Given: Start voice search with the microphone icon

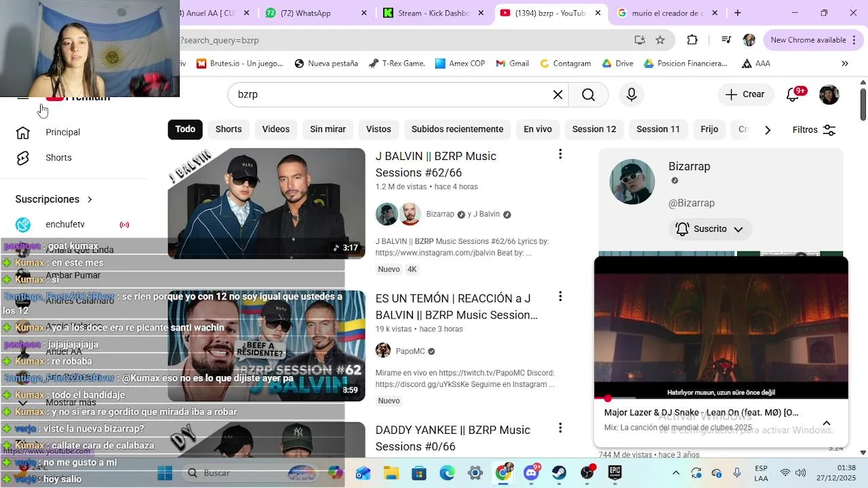Looking at the screenshot, I should [x=631, y=95].
